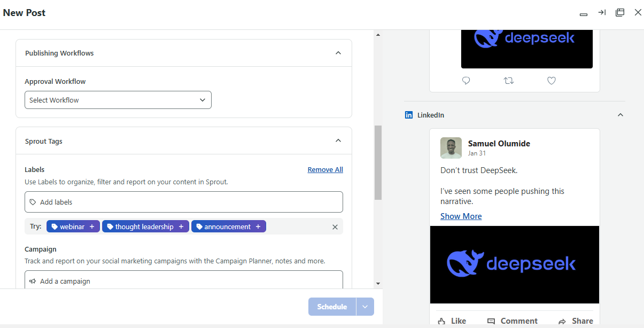
Task: Click scrollbar down arrow in composer
Action: (378, 283)
